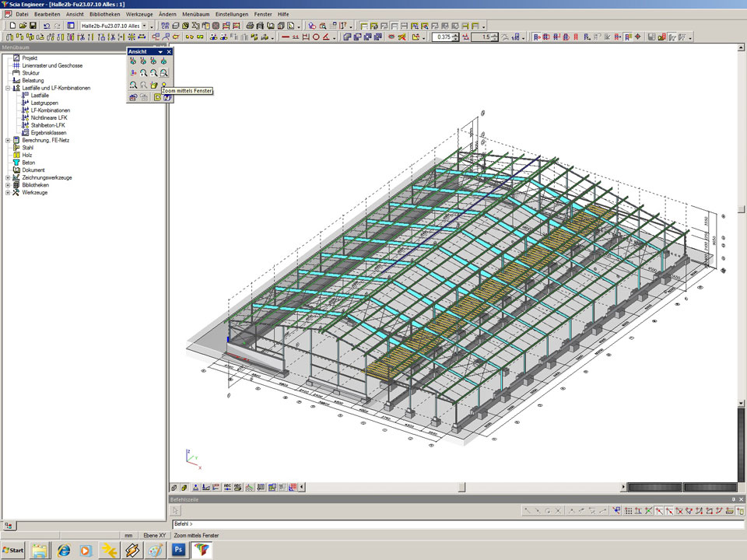
Task: Expand the Berechnung, FE-Netz node
Action: (7, 140)
